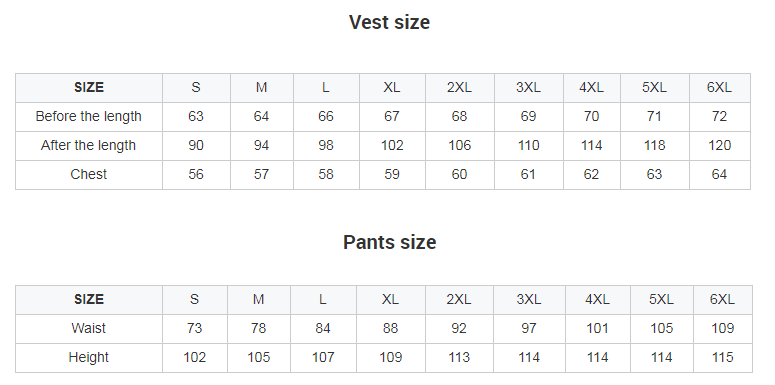The image size is (775, 385).
Task: Click the Waist value 73 for size S
Action: tap(194, 328)
